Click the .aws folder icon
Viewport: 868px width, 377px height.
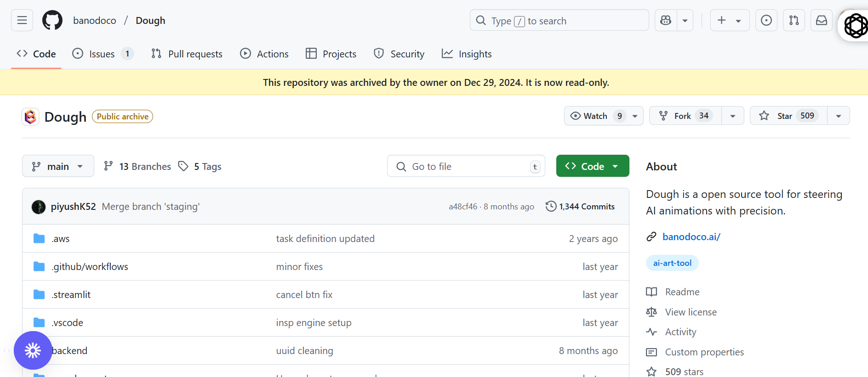[39, 239]
